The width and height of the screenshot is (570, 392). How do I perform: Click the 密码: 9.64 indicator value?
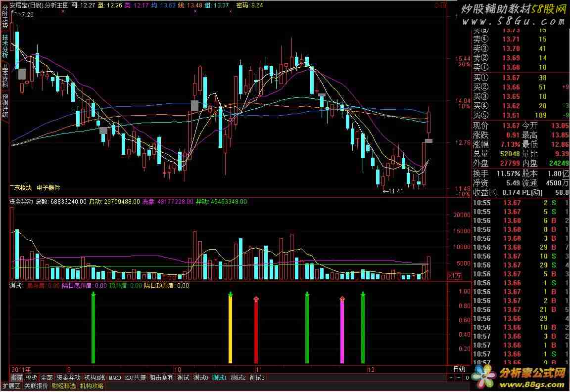tap(249, 5)
